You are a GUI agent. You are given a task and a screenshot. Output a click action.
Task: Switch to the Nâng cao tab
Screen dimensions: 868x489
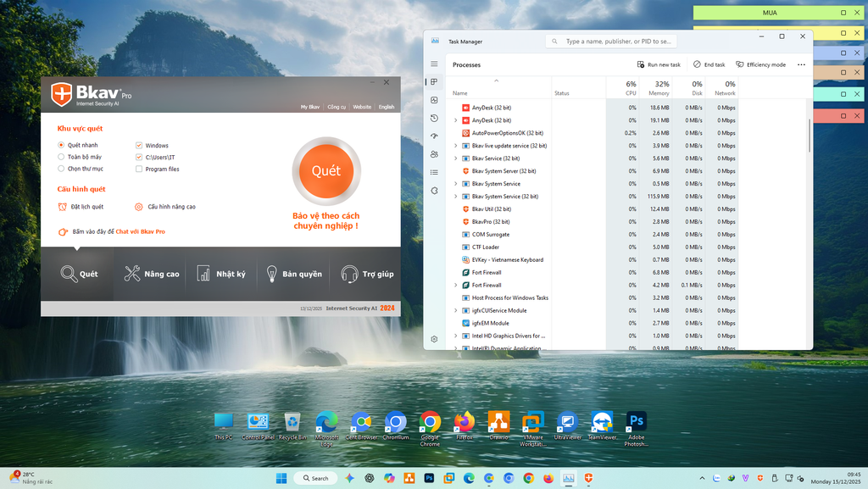[x=152, y=274]
